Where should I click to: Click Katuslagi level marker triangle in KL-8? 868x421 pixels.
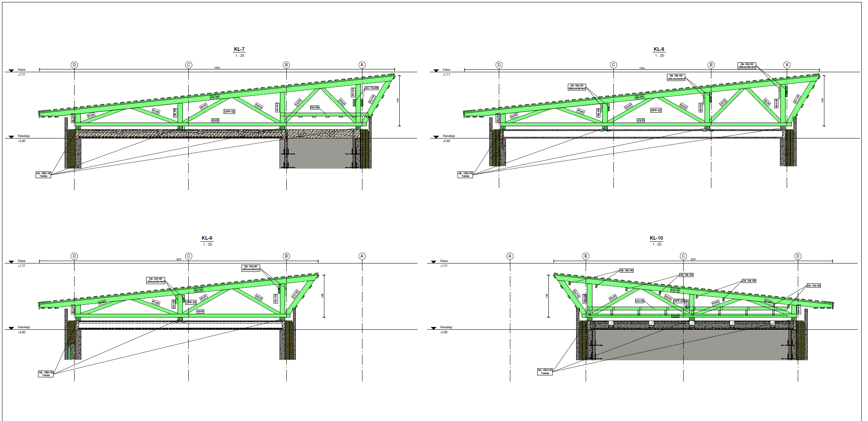(436, 137)
